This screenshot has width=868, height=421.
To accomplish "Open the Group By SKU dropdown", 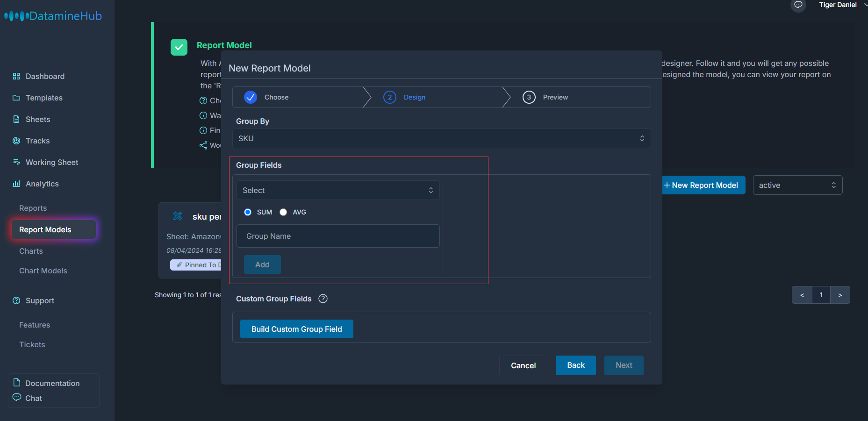I will coord(442,138).
